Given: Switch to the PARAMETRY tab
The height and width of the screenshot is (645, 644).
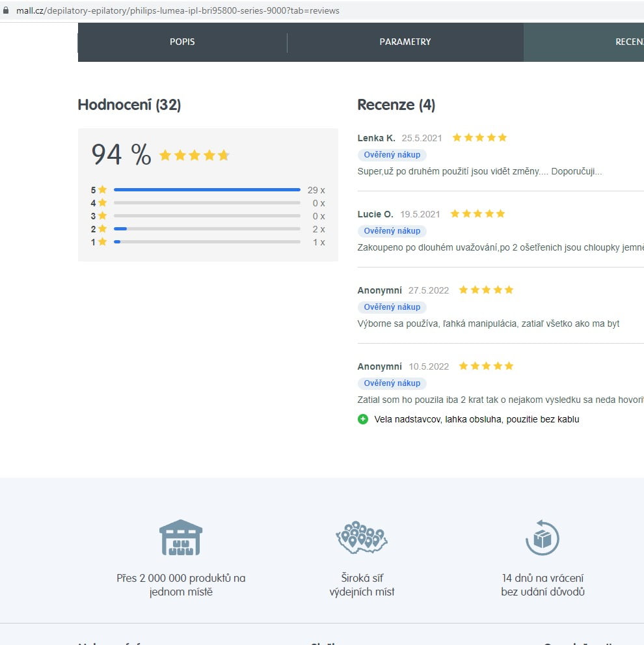Looking at the screenshot, I should (x=405, y=42).
